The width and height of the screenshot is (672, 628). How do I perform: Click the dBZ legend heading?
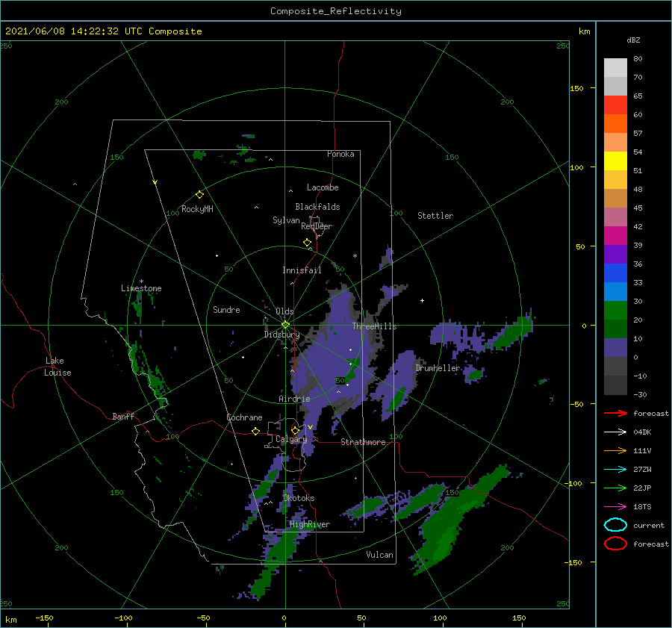click(633, 40)
